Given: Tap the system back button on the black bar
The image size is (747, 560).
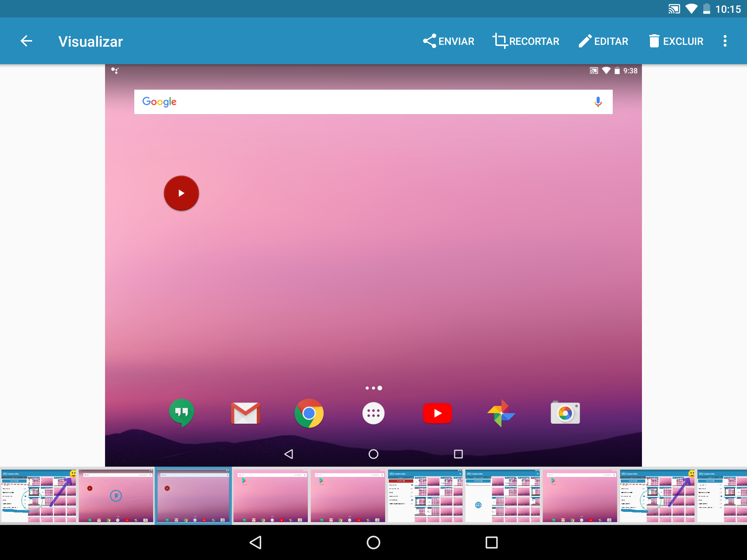Looking at the screenshot, I should pos(255,542).
